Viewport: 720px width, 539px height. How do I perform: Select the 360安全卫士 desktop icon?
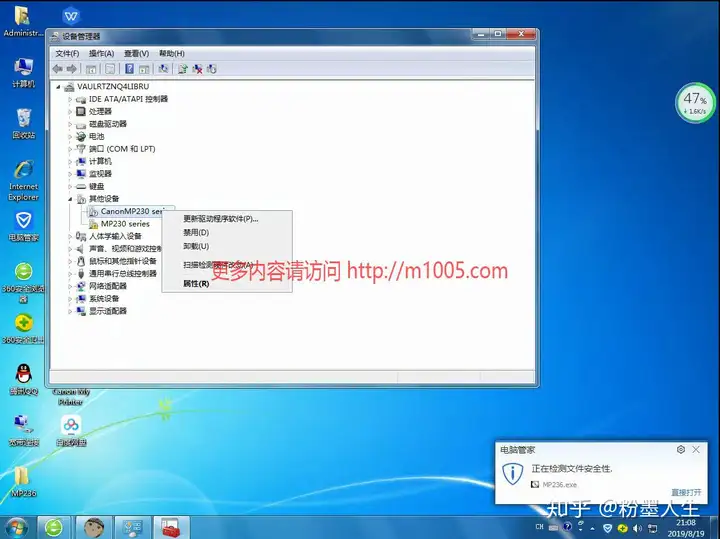coord(23,329)
